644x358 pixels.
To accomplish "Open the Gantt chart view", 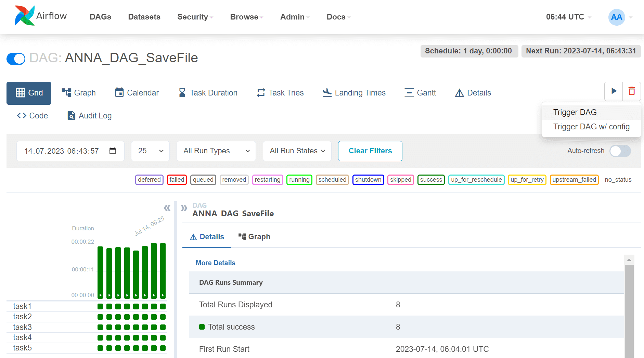I will (x=420, y=93).
